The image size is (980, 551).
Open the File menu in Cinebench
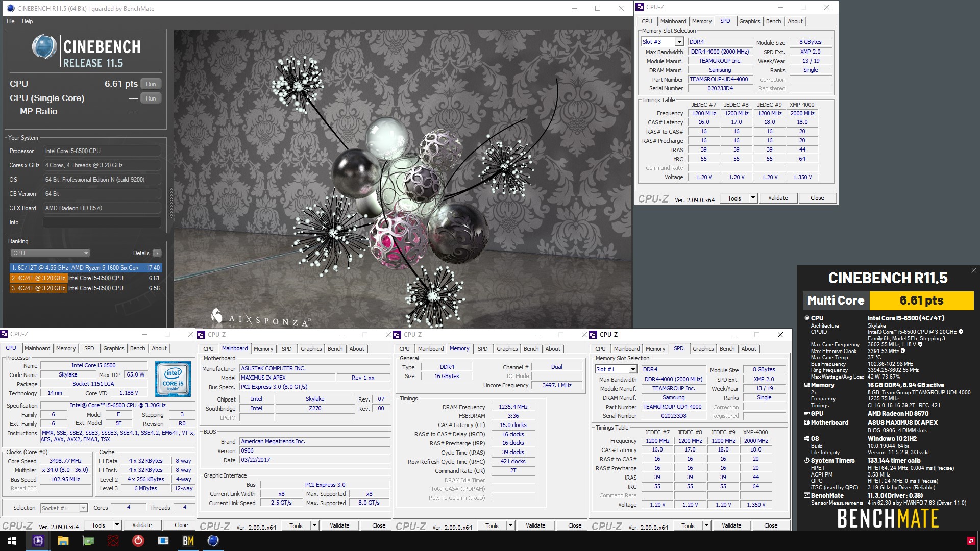[11, 21]
